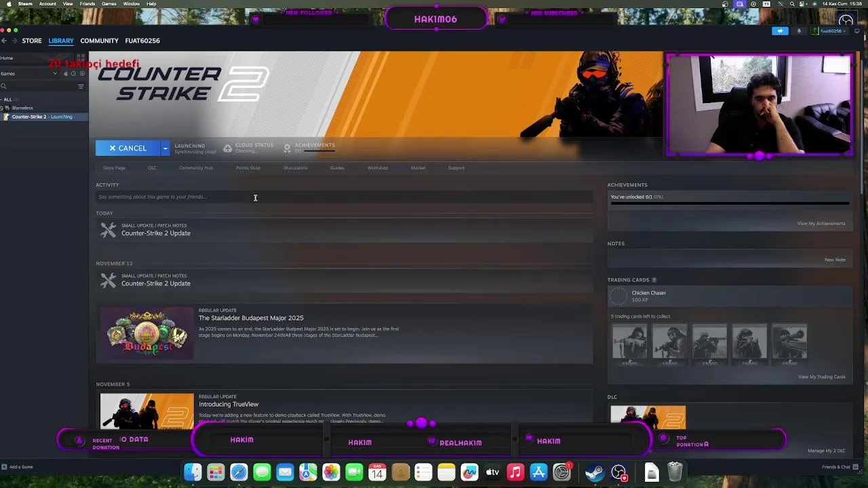Screen dimensions: 868x488
Task: Open the COMMUNITY tab
Action: pyautogui.click(x=99, y=41)
